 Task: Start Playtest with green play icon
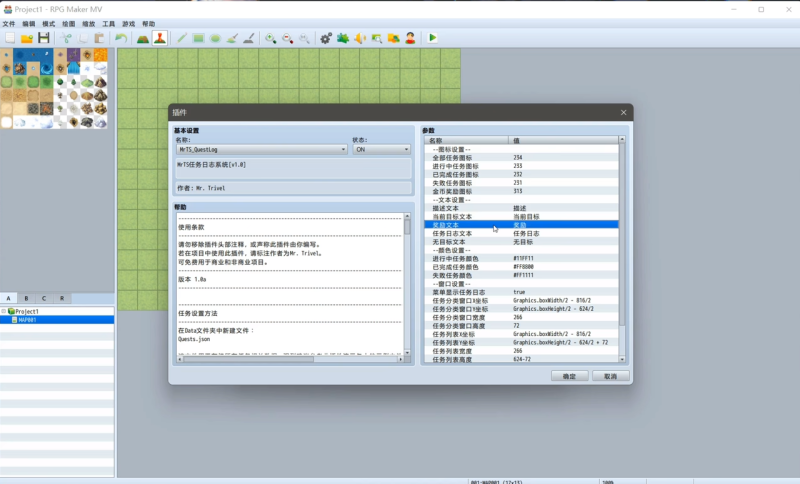click(x=432, y=38)
